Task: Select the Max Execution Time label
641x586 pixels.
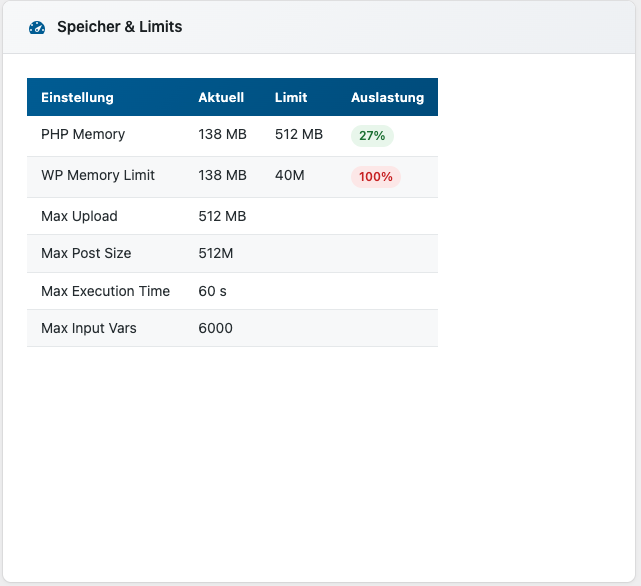Action: [105, 292]
